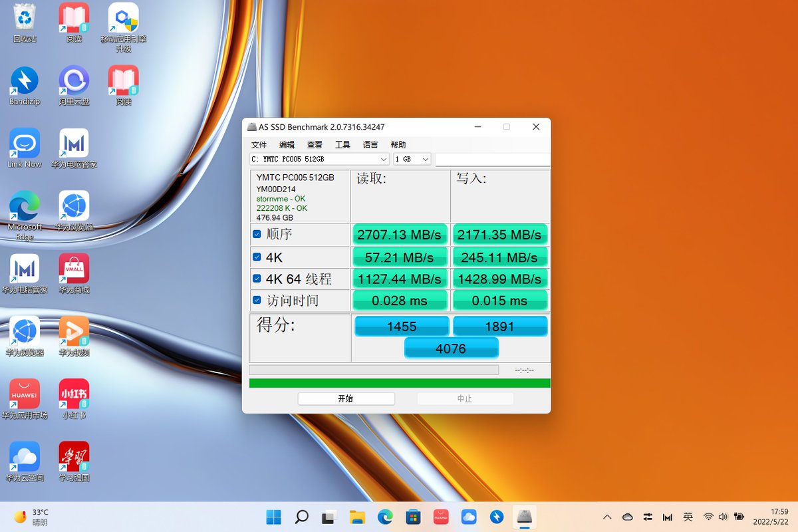
Task: Open the Windows Start menu
Action: click(273, 517)
